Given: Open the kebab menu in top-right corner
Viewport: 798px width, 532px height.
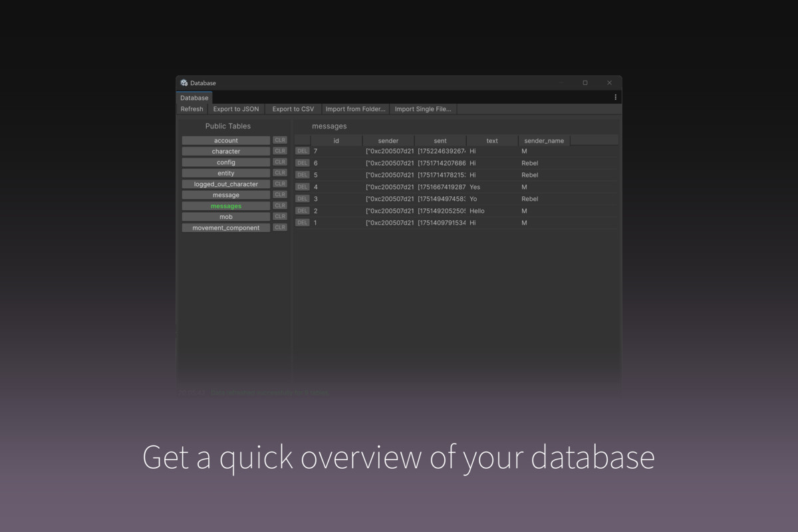Looking at the screenshot, I should (x=615, y=97).
